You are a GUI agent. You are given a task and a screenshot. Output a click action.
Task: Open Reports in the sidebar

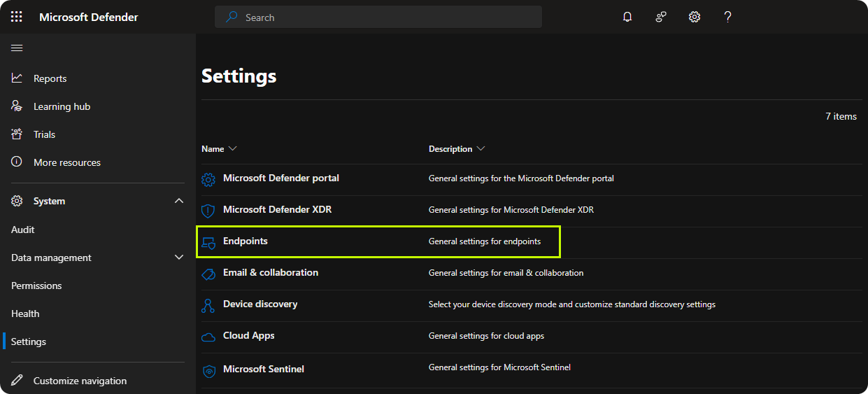[50, 78]
